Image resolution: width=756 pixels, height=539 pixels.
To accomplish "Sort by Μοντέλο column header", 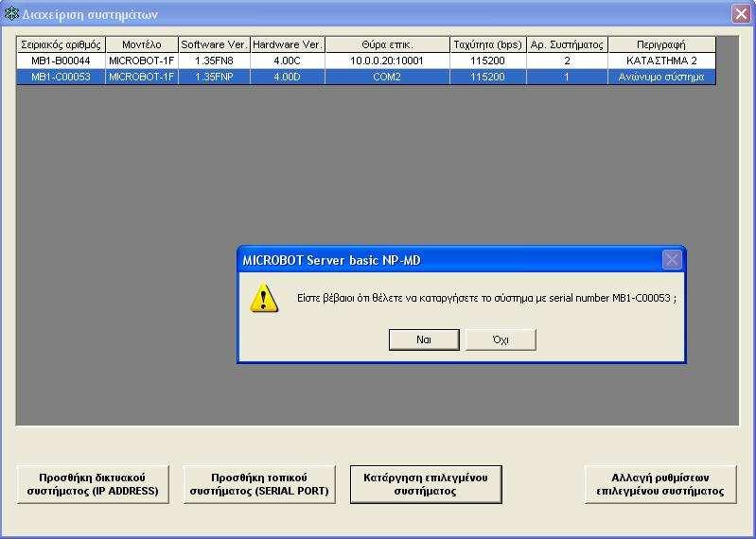I will point(142,44).
